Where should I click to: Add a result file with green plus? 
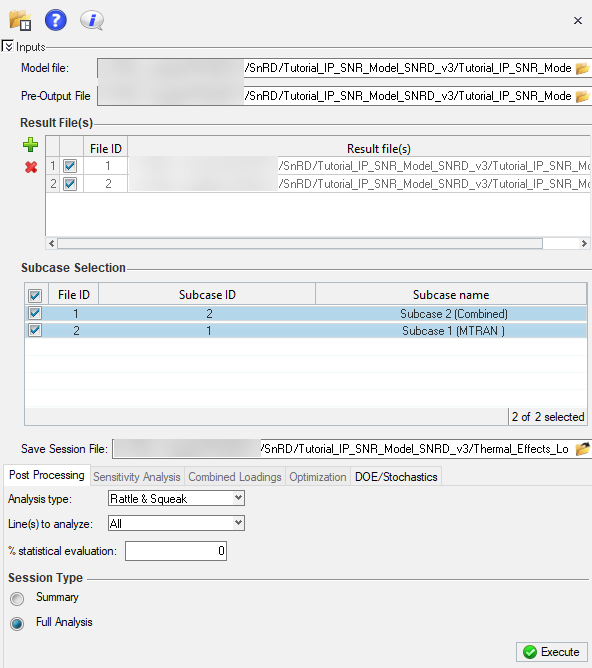point(30,145)
